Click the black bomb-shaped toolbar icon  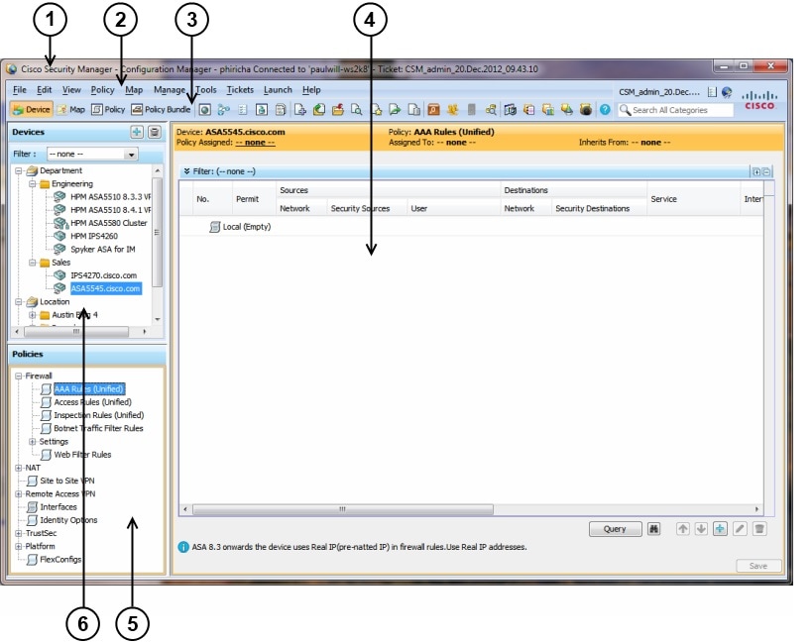[586, 110]
